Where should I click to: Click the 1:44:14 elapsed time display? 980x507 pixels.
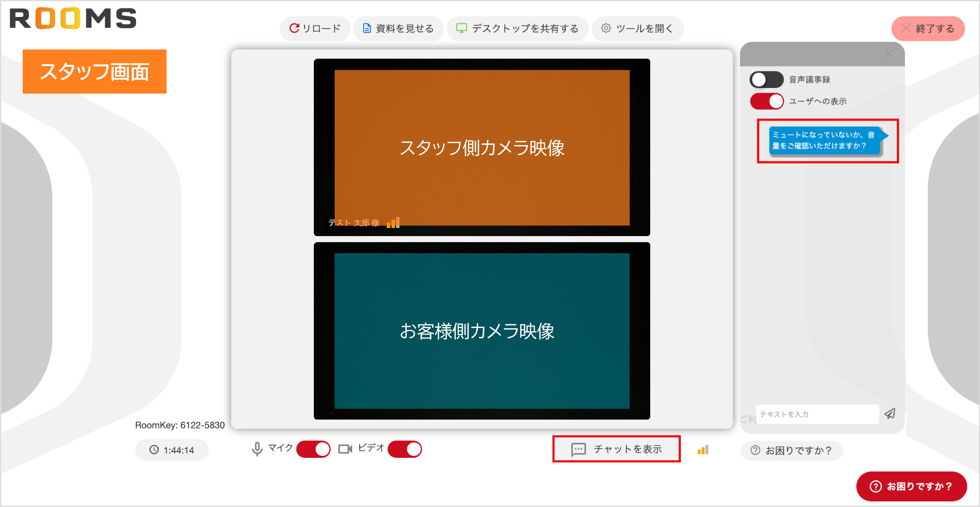tap(171, 450)
